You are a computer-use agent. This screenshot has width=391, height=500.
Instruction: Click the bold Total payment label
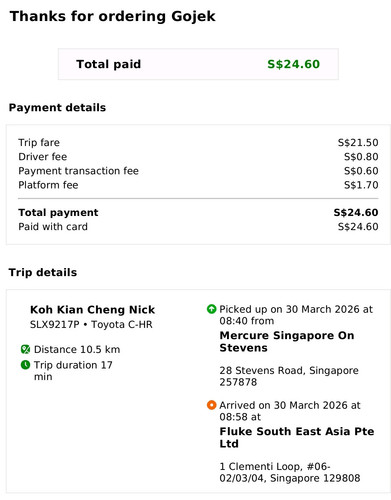[58, 213]
